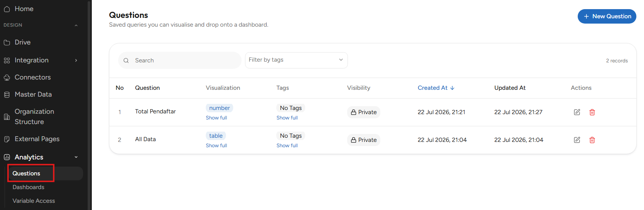644x210 pixels.
Task: Click Private badge for All Data
Action: click(x=364, y=140)
